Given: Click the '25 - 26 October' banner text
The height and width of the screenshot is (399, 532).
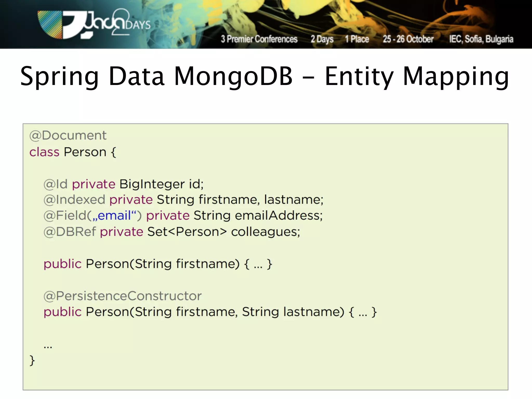Looking at the screenshot, I should coord(408,39).
